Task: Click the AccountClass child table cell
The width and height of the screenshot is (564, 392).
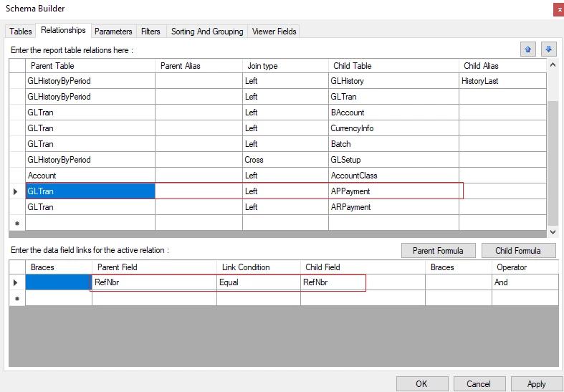Action: 393,176
